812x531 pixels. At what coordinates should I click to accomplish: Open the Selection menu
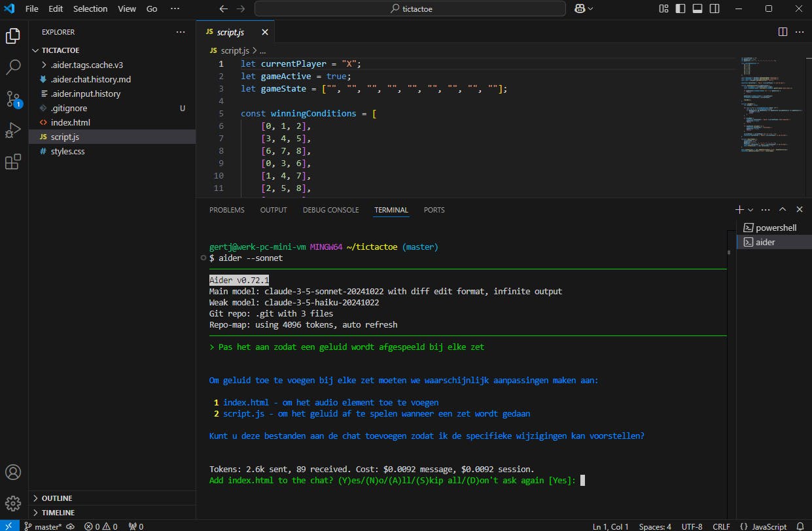pos(90,9)
